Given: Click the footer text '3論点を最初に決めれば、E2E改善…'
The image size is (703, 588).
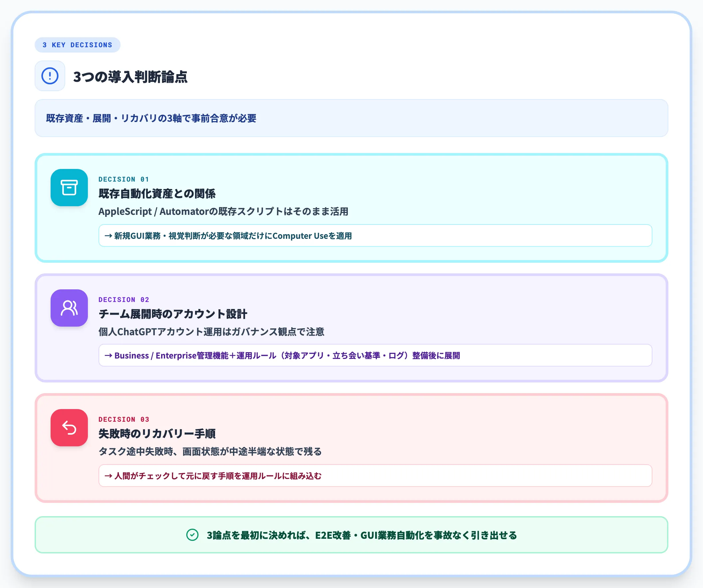Looking at the screenshot, I should pos(361,535).
